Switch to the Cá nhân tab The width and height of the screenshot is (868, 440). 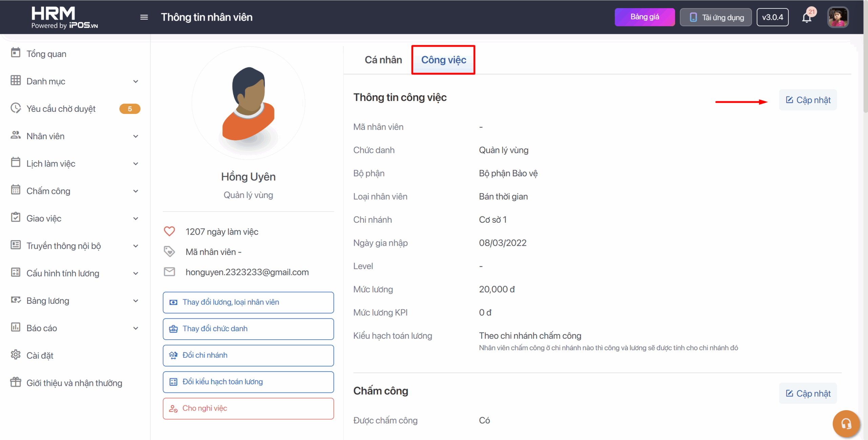[x=383, y=60]
